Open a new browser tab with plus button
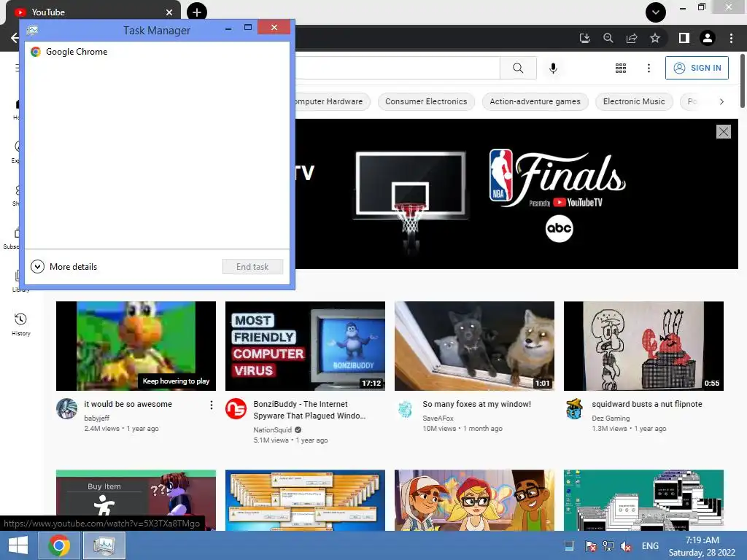Screen dimensions: 747x560 (x=197, y=12)
